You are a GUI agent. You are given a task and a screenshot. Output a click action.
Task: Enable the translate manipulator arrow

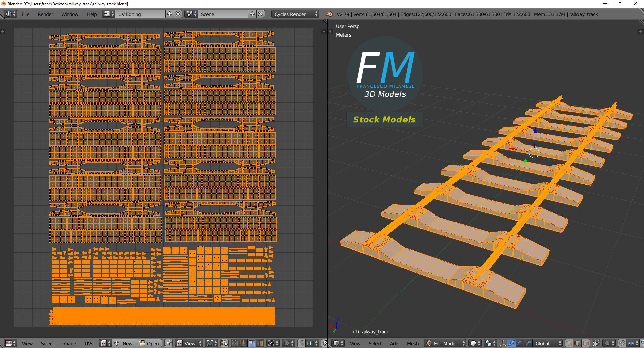511,343
